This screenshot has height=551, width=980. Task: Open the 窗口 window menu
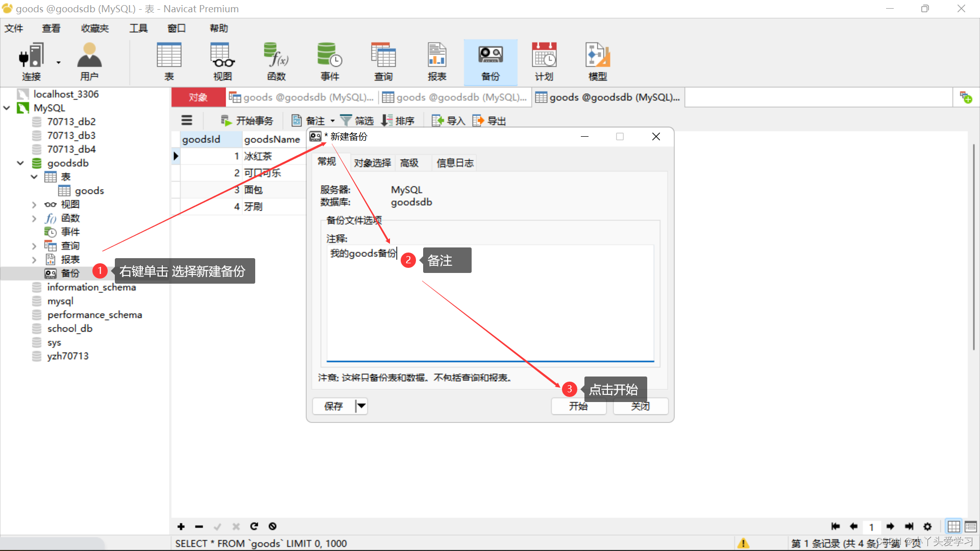[x=177, y=28]
